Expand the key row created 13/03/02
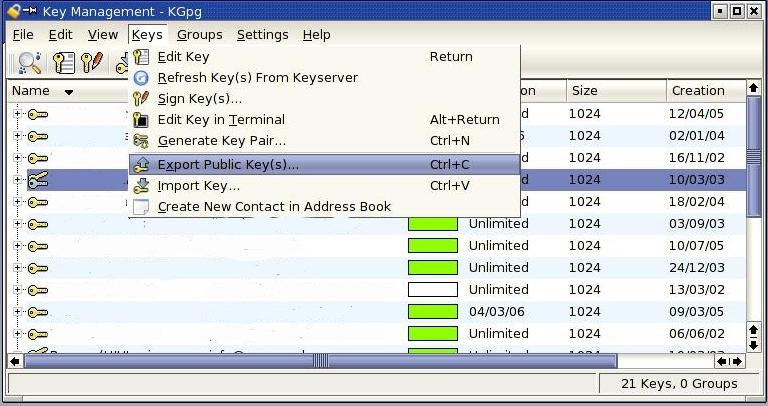Image resolution: width=768 pixels, height=406 pixels. click(17, 290)
